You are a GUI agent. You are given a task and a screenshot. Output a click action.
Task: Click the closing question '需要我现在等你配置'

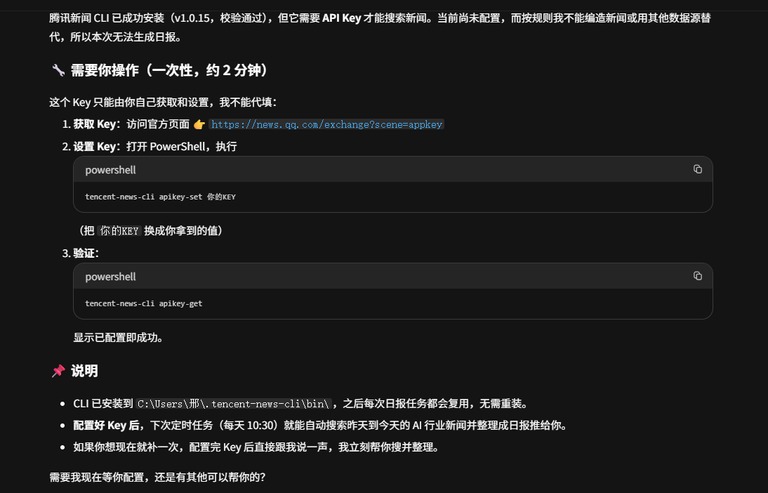[x=157, y=477]
